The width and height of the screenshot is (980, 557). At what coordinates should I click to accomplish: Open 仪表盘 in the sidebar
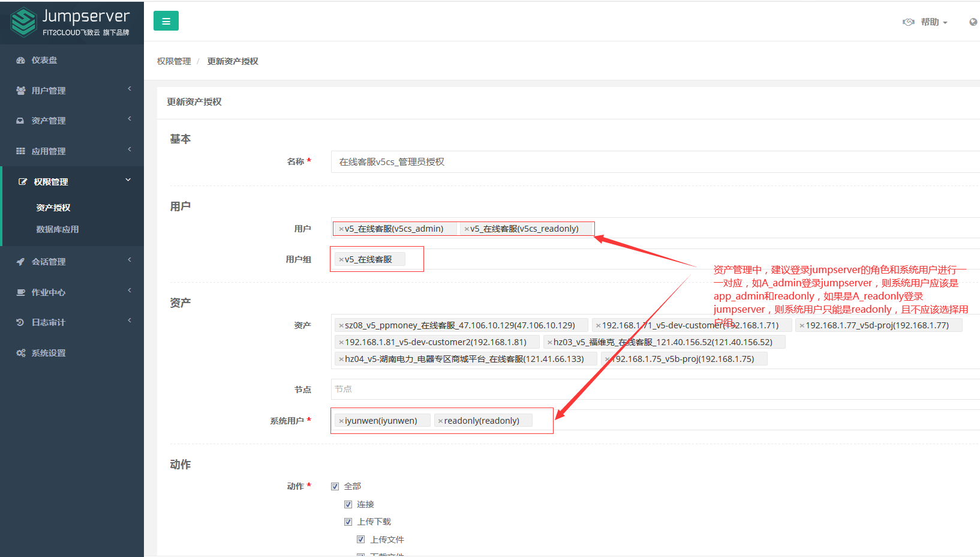44,60
